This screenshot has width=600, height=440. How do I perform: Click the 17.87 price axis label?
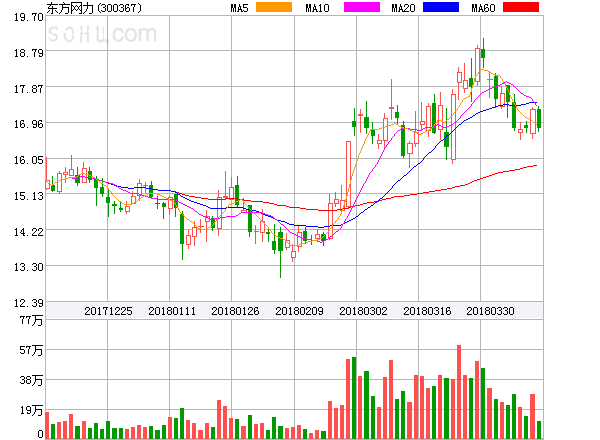point(29,89)
